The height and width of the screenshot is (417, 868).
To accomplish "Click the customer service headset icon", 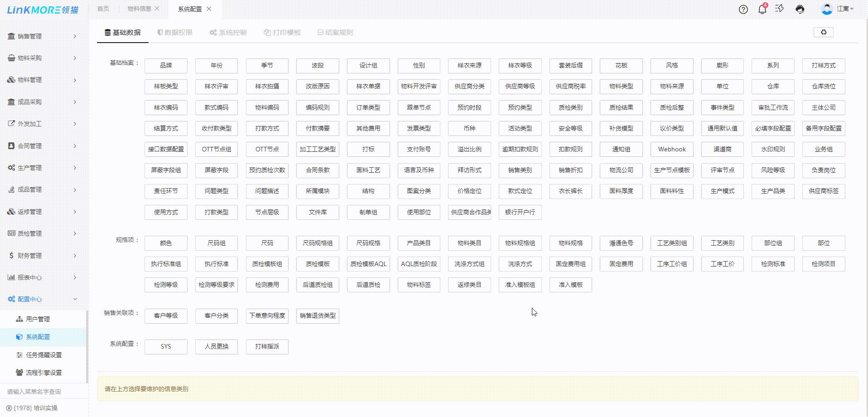I will coord(800,10).
